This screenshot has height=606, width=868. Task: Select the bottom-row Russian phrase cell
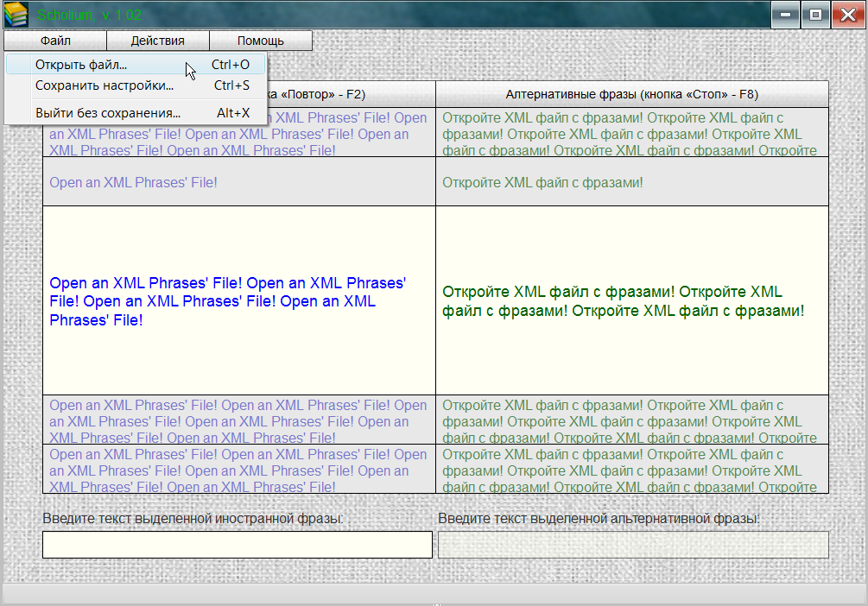pyautogui.click(x=631, y=470)
